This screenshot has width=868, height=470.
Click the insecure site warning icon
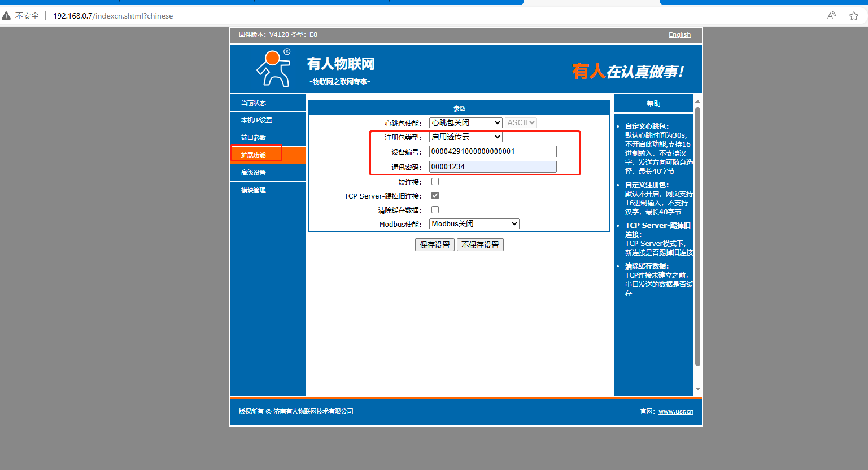7,16
